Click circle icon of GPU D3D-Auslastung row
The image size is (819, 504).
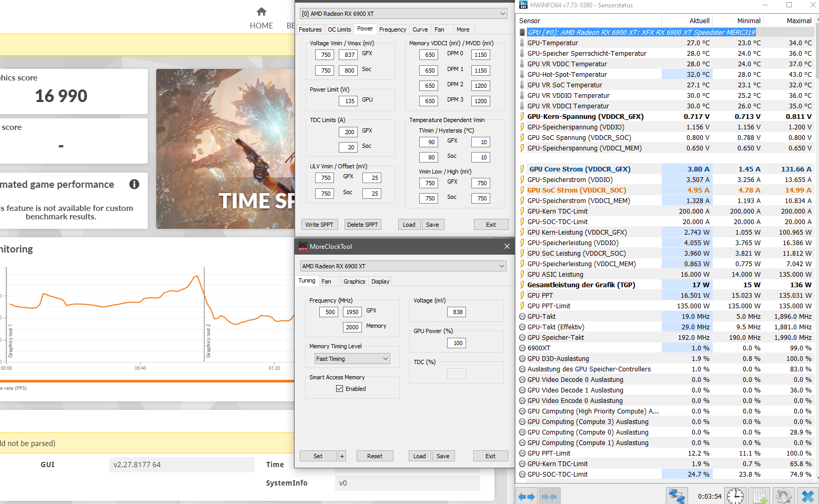pyautogui.click(x=522, y=358)
